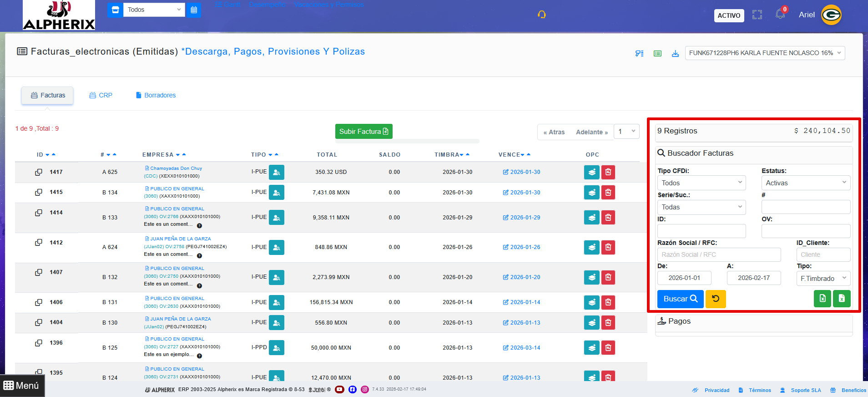The width and height of the screenshot is (868, 397).
Task: Click the Subir Factura button
Action: 363,132
